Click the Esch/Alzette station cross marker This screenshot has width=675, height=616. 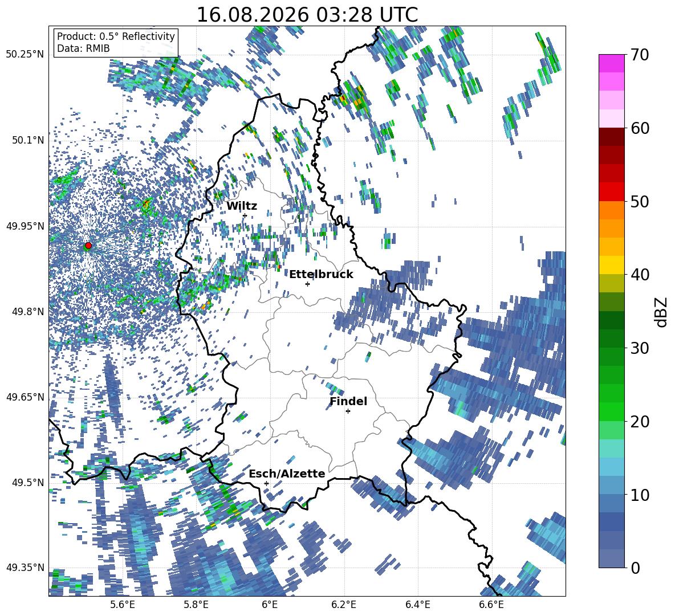point(266,483)
